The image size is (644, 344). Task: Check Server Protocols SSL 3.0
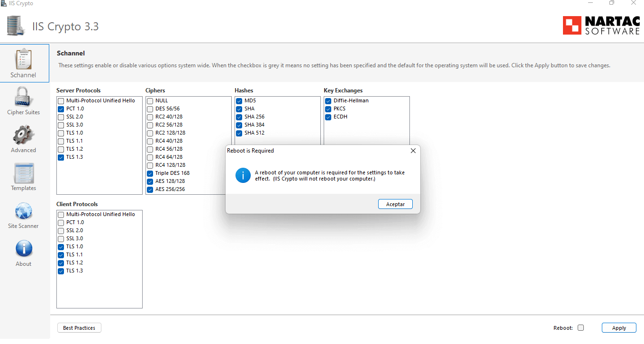click(61, 125)
